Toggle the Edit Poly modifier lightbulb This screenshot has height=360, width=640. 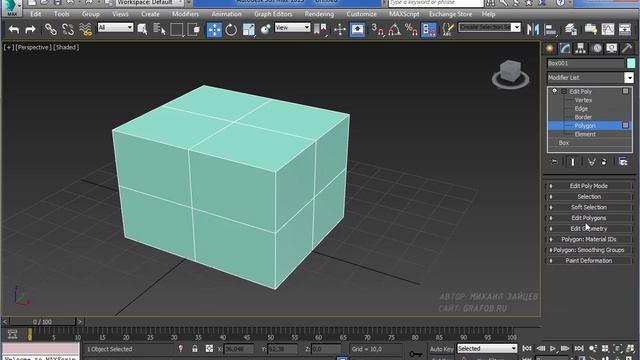pyautogui.click(x=554, y=91)
